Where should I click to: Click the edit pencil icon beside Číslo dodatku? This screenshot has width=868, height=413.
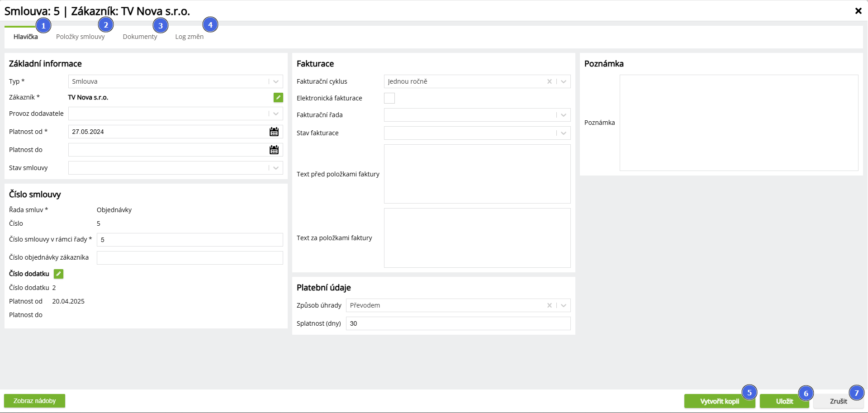58,274
